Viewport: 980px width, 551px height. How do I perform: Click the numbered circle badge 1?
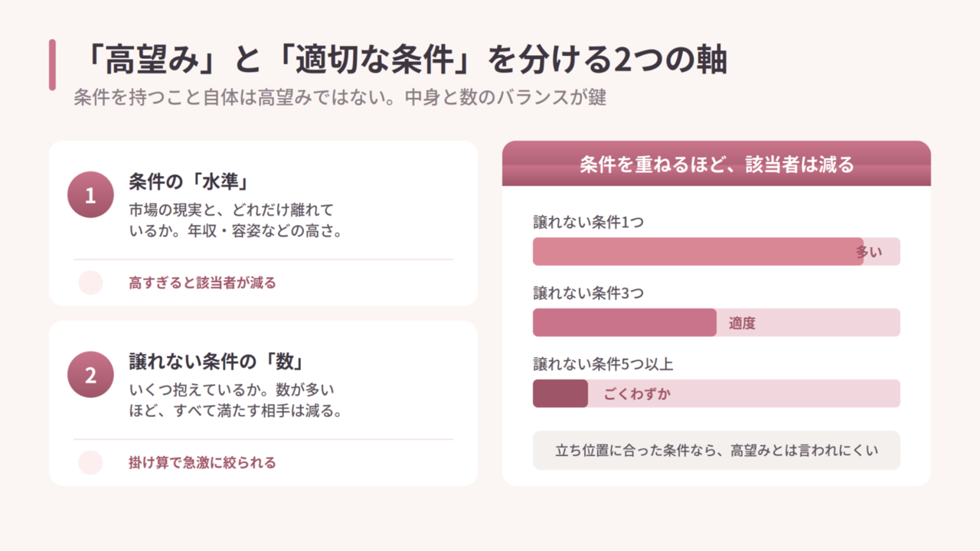click(x=90, y=194)
